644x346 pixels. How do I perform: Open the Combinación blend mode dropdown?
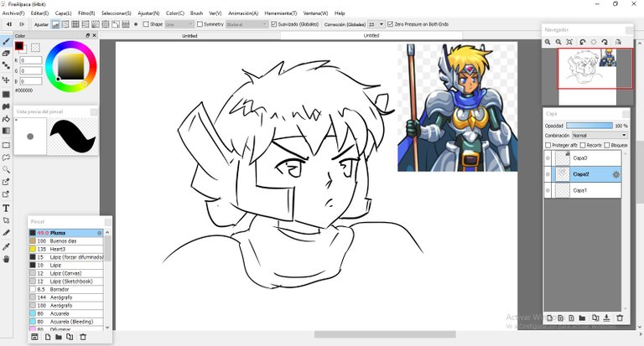click(599, 135)
